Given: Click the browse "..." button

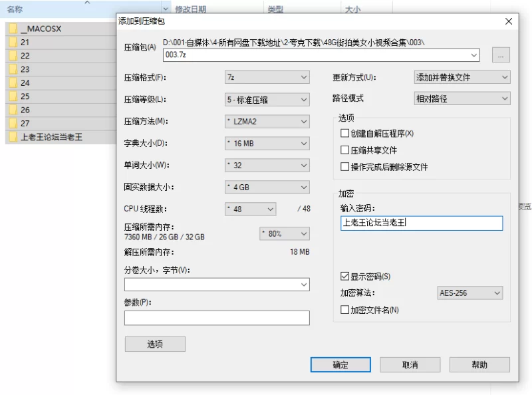Looking at the screenshot, I should click(x=501, y=55).
